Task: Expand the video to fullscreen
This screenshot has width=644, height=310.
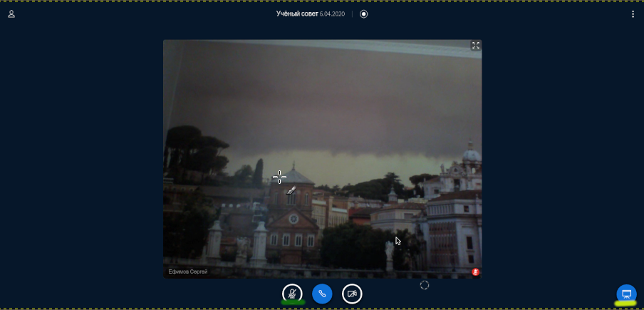Action: coord(476,46)
